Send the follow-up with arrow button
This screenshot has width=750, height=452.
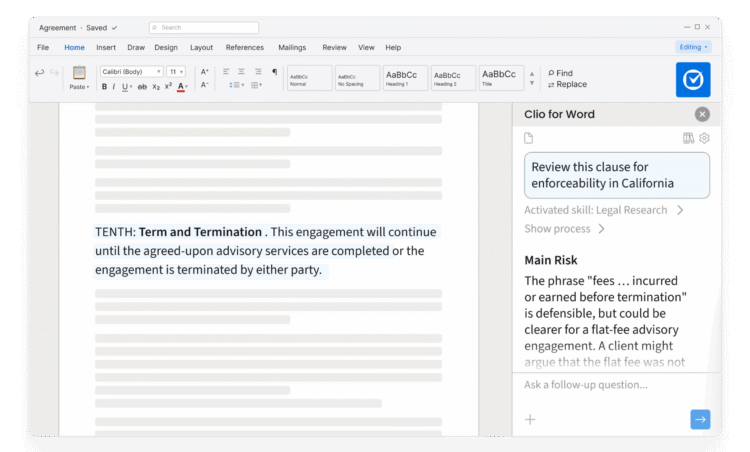pyautogui.click(x=700, y=419)
